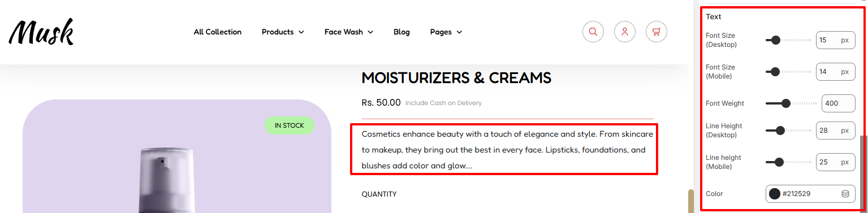
Task: Expand the Products dropdown menu
Action: click(x=283, y=32)
